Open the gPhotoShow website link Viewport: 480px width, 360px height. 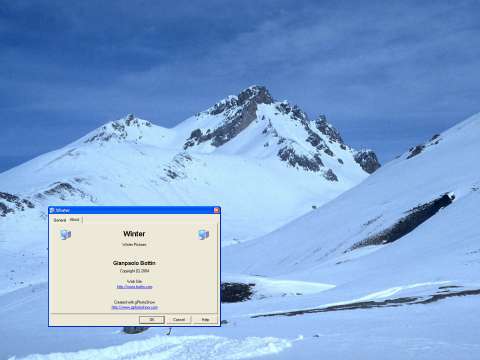[134, 307]
